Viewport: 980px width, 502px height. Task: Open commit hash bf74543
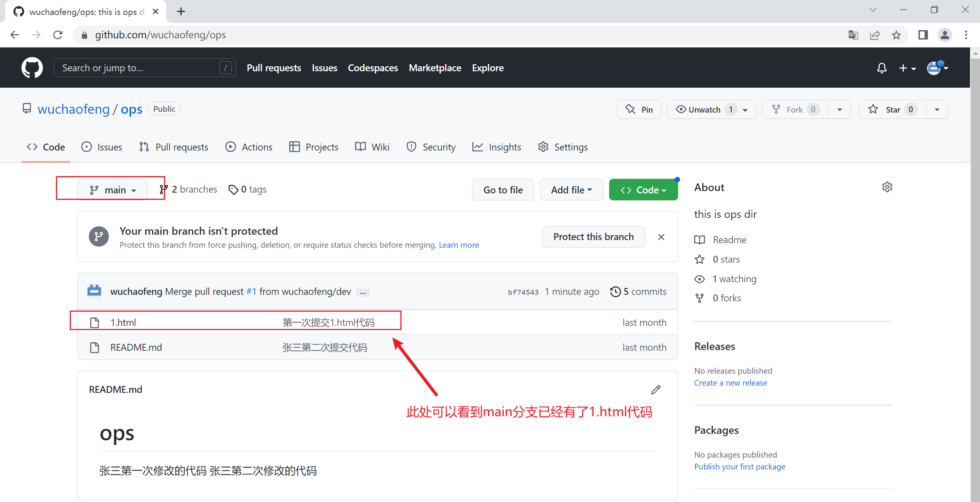(x=523, y=292)
